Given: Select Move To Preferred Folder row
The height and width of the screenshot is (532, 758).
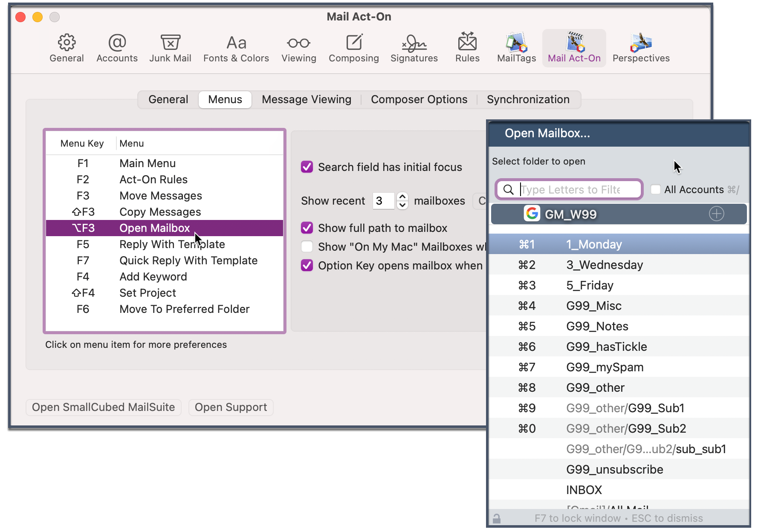Looking at the screenshot, I should click(165, 309).
